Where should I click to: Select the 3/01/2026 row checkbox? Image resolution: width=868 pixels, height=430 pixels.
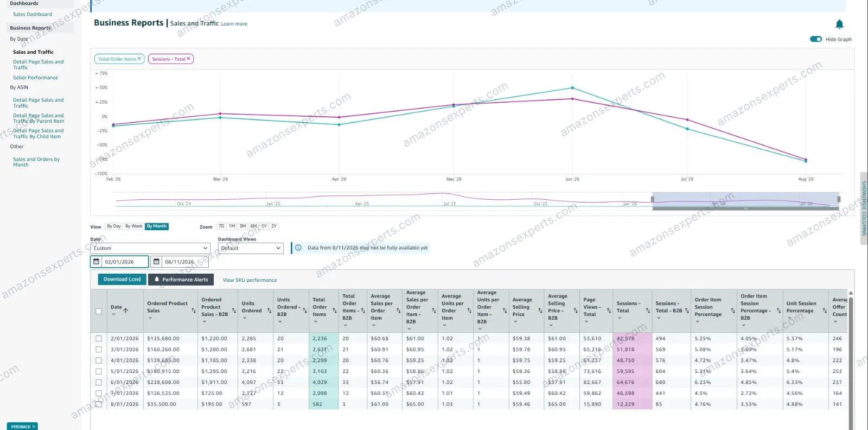click(x=99, y=349)
